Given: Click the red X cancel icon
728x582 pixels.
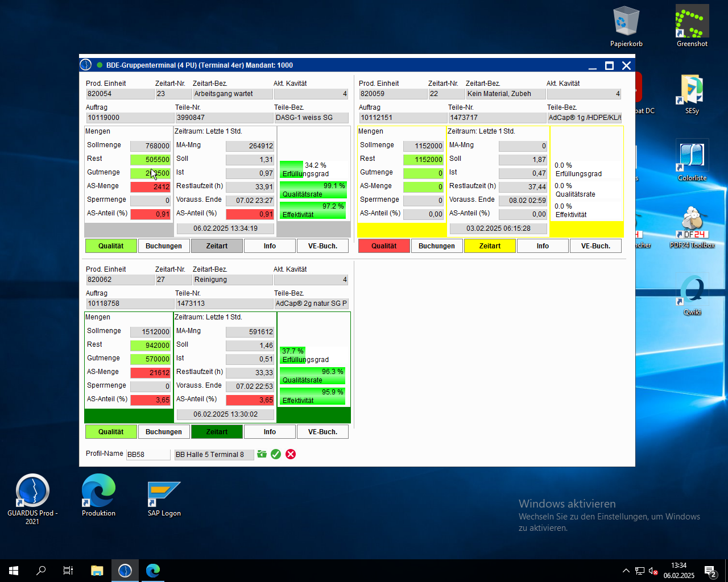Looking at the screenshot, I should (291, 454).
